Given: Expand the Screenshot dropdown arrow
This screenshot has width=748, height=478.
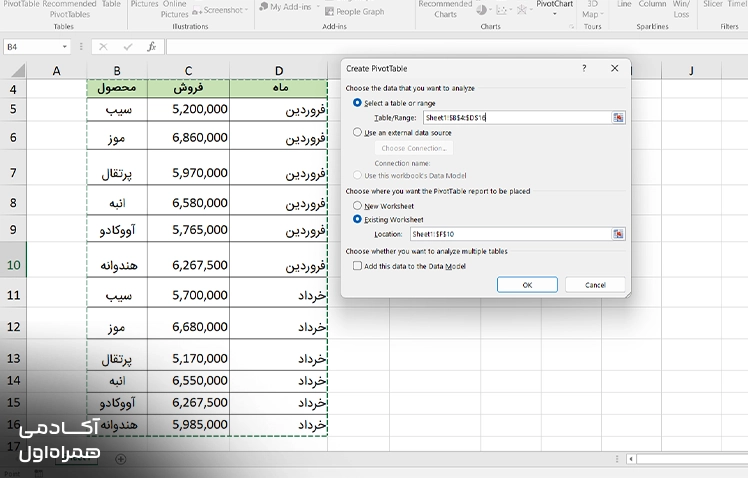Looking at the screenshot, I should 246,10.
